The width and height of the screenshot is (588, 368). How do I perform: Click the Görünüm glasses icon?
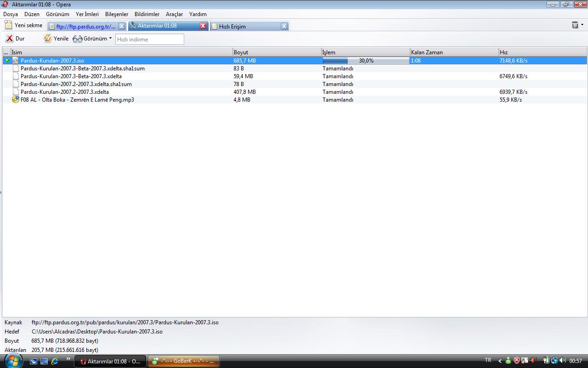77,39
